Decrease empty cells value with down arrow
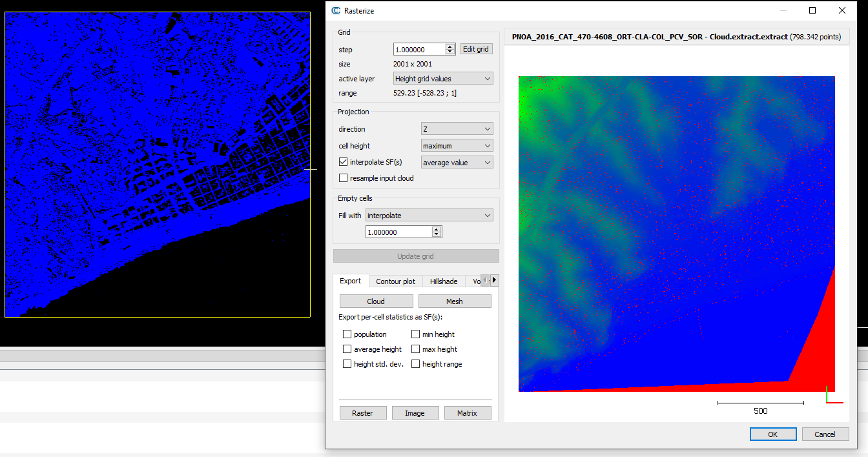The image size is (868, 457). [x=437, y=234]
